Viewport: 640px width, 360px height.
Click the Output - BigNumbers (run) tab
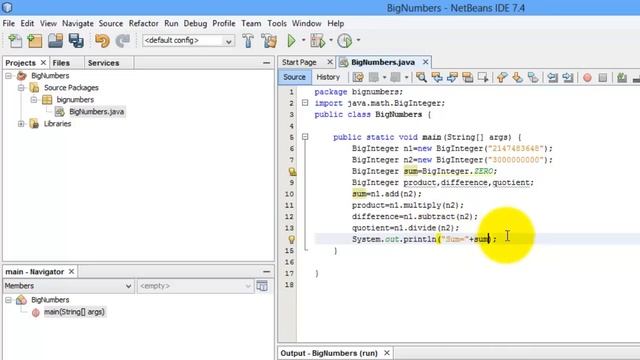329,353
